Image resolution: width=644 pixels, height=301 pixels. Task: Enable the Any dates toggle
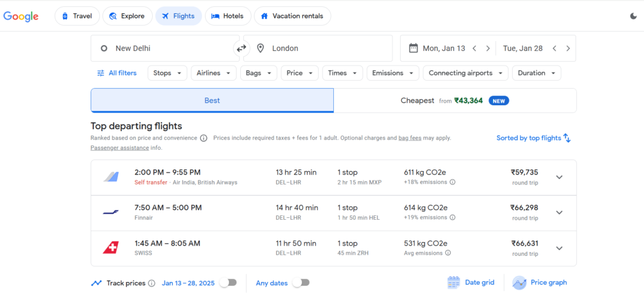pos(301,283)
